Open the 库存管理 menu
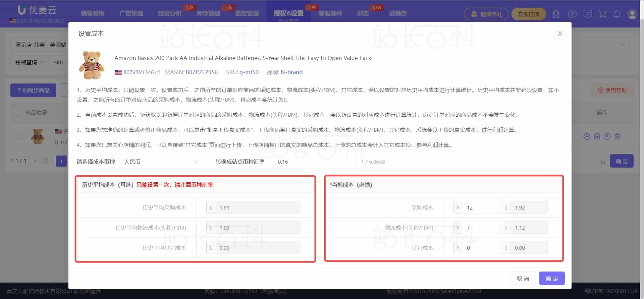The image size is (644, 299). [x=208, y=13]
